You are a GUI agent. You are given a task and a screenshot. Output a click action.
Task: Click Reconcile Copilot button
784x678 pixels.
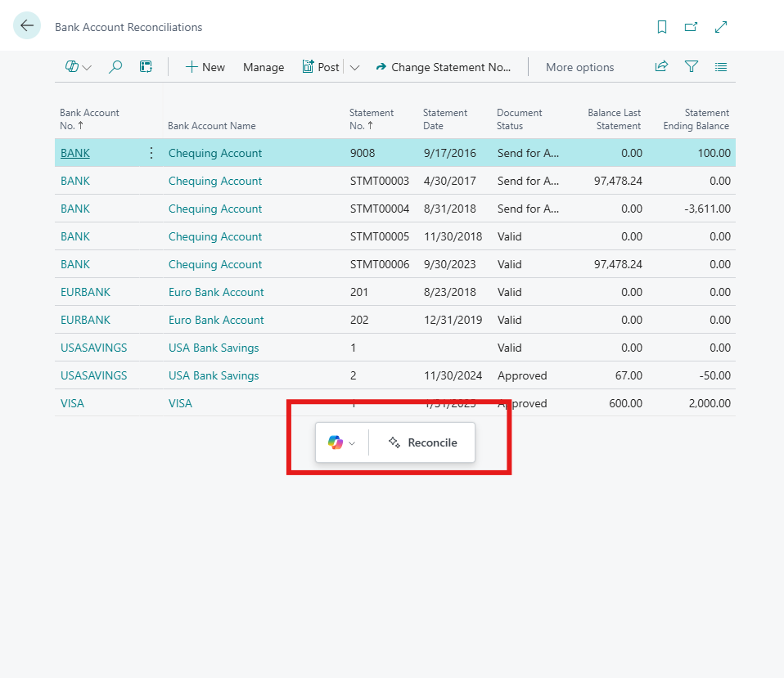(x=422, y=442)
